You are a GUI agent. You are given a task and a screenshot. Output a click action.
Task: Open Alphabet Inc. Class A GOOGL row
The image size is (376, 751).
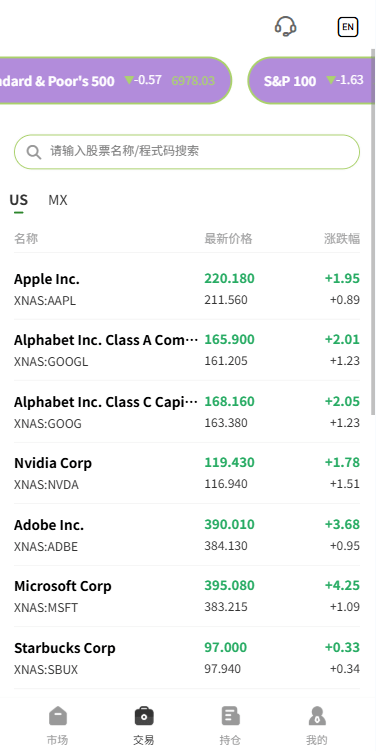[187, 350]
